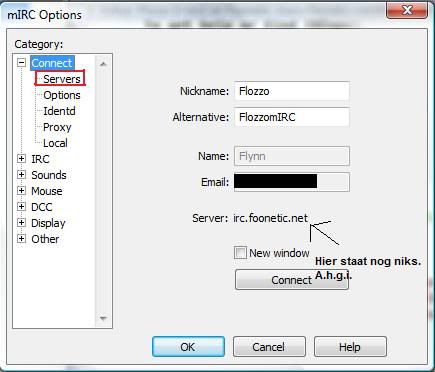Click category list scroll up arrow
Viewport: 435px width, 372px height.
103,64
